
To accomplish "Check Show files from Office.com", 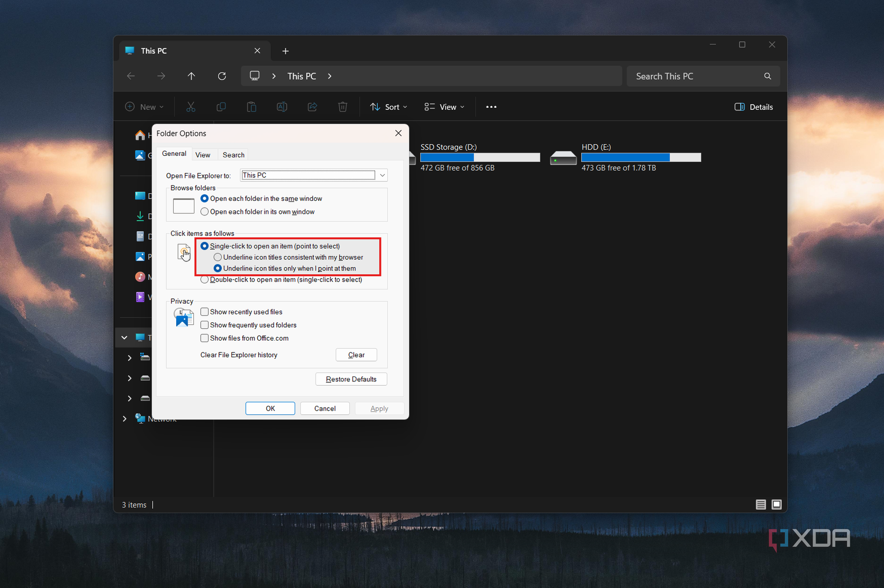I will point(204,338).
